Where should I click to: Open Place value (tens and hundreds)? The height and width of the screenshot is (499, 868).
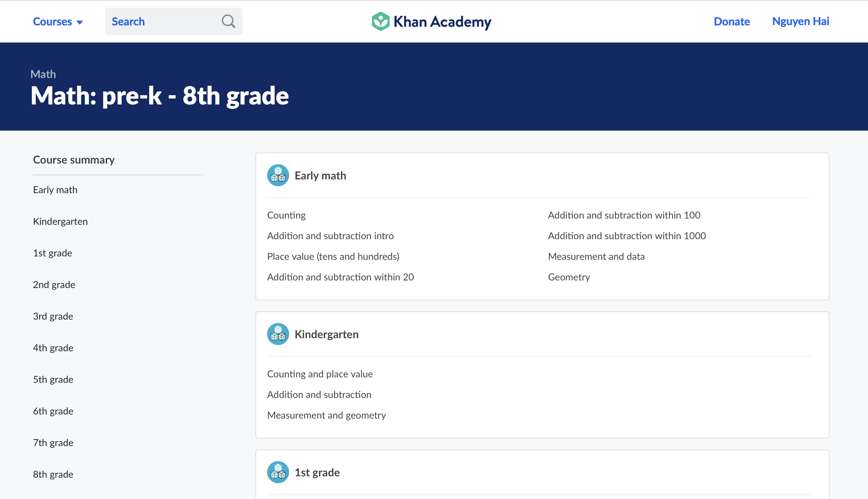point(333,256)
